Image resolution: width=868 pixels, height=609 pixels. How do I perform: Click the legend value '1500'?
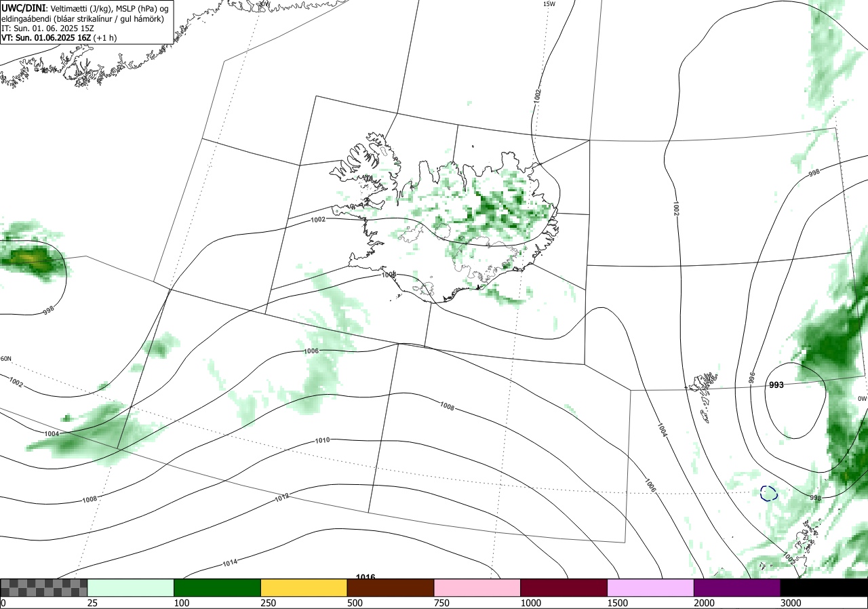pos(618,603)
